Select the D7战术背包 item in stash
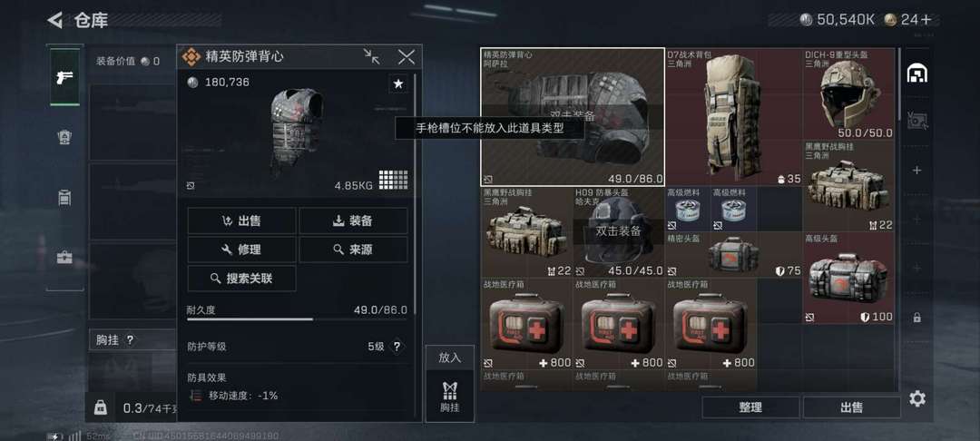The image size is (980, 441). [x=734, y=117]
